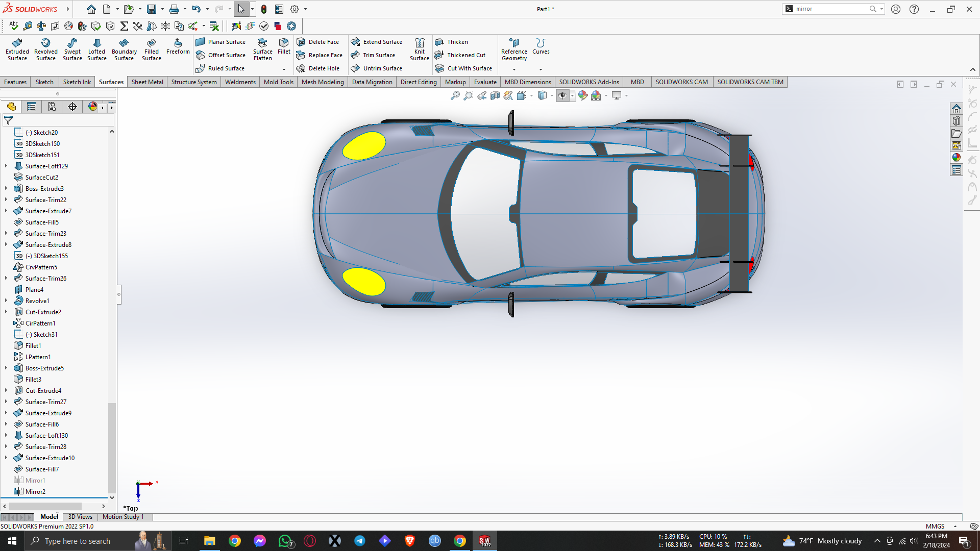980x551 pixels.
Task: Expand the Revolve1 feature node
Action: point(6,300)
